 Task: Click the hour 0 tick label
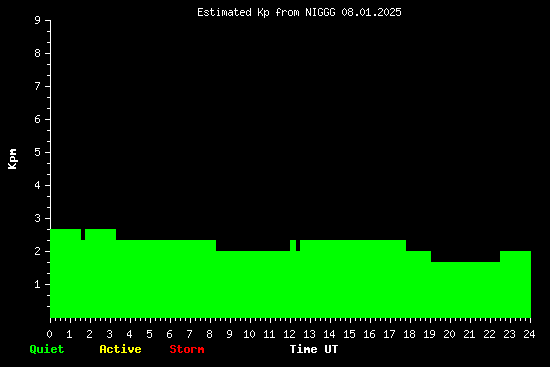click(49, 334)
